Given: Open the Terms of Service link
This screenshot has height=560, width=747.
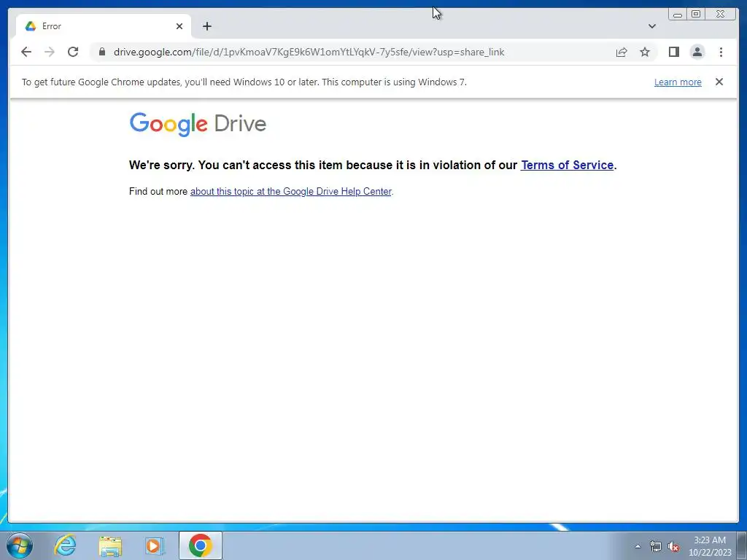Looking at the screenshot, I should (567, 166).
